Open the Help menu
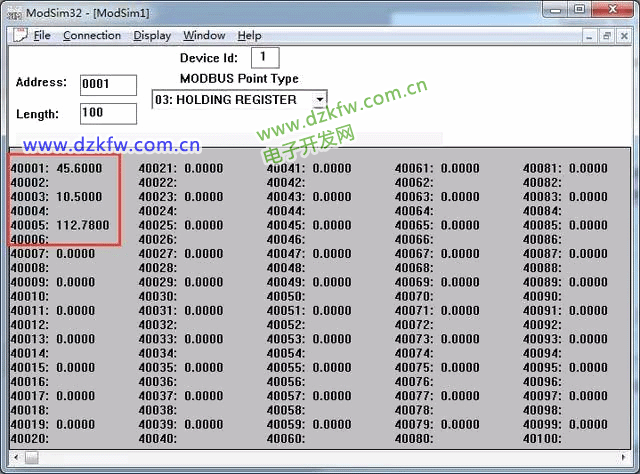This screenshot has height=474, width=640. [249, 35]
